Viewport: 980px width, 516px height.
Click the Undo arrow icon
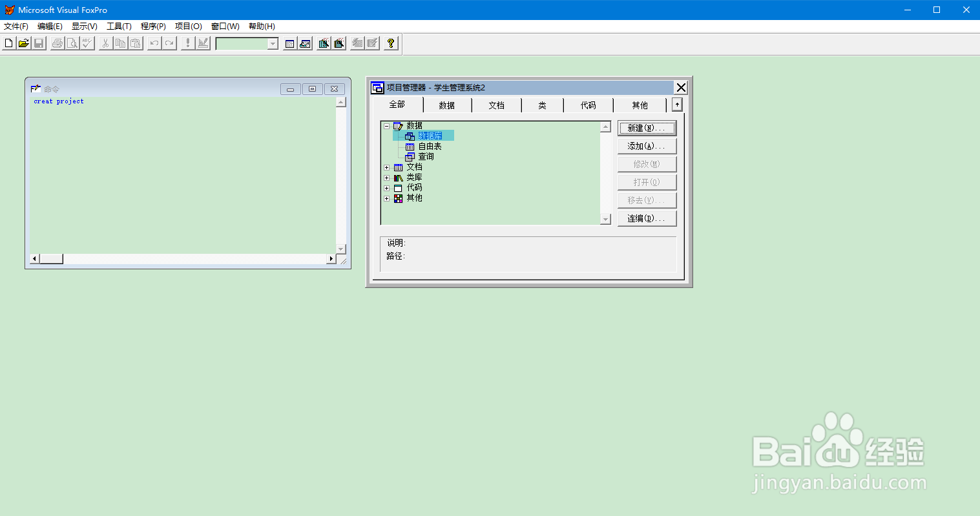pyautogui.click(x=154, y=43)
